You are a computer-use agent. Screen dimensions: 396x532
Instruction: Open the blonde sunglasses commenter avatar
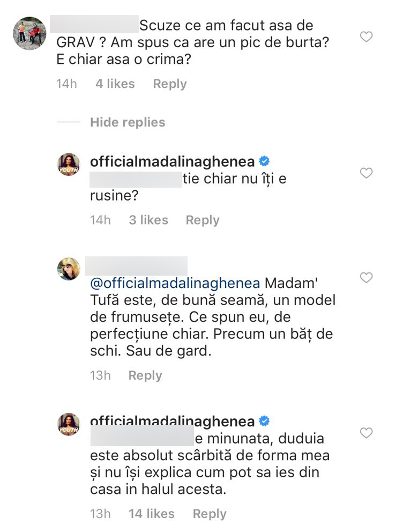coord(69,268)
